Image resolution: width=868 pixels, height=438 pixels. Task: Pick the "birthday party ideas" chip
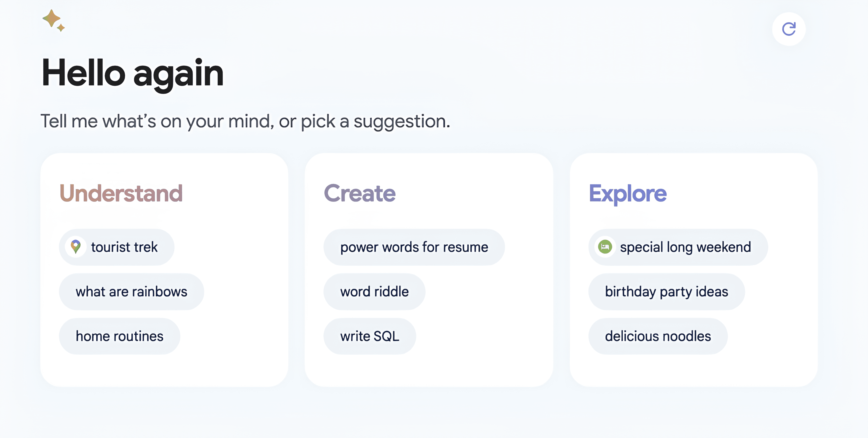(666, 292)
